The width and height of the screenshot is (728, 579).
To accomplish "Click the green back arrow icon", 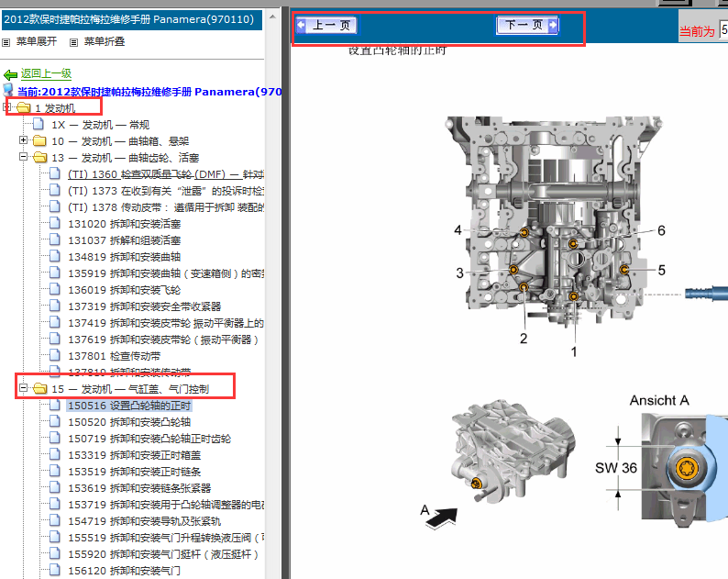I will point(10,74).
